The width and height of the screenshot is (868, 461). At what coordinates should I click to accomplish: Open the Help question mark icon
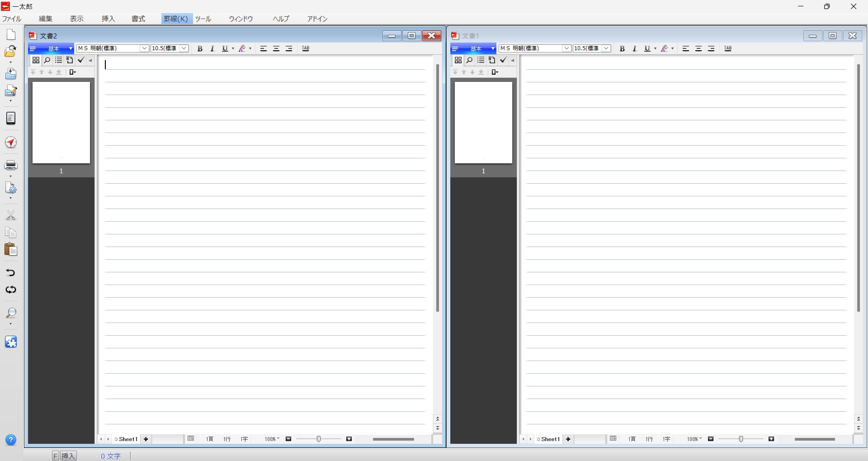(x=11, y=440)
